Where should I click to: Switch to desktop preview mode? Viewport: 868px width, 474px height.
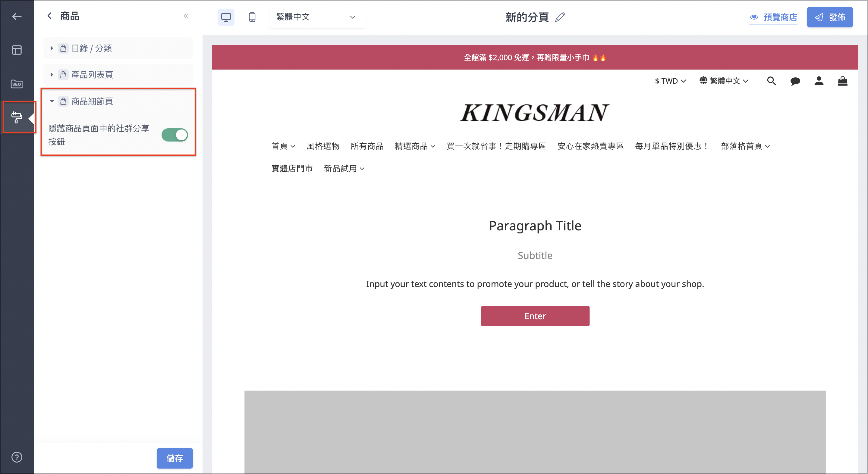(x=226, y=17)
